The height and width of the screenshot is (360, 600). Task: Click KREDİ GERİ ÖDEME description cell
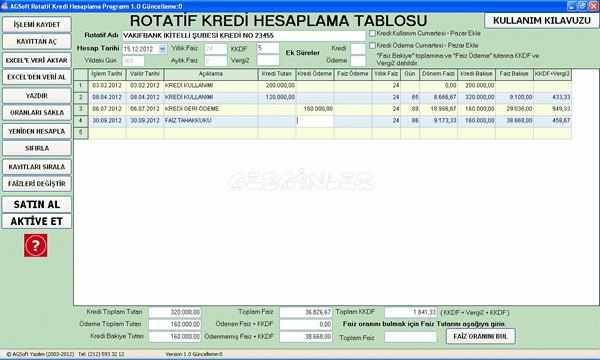(211, 109)
